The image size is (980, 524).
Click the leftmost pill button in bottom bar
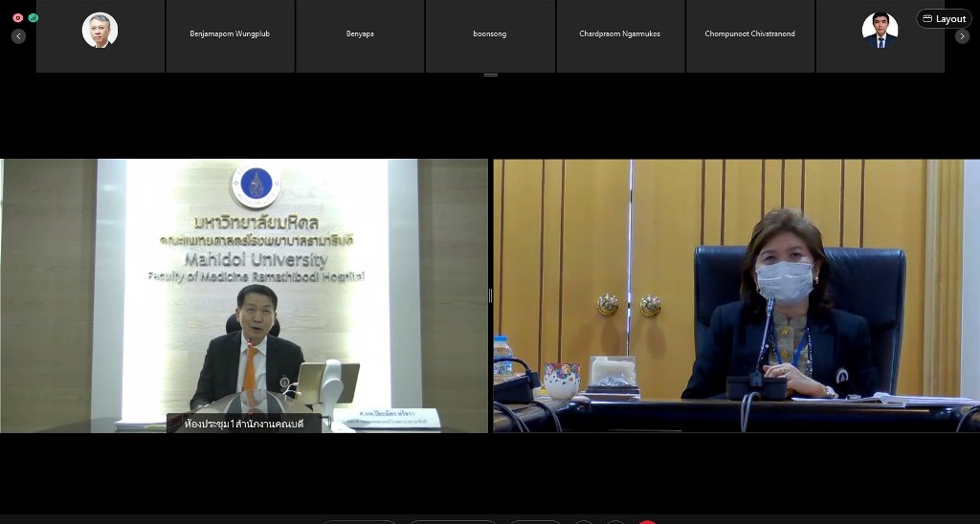tap(358, 521)
